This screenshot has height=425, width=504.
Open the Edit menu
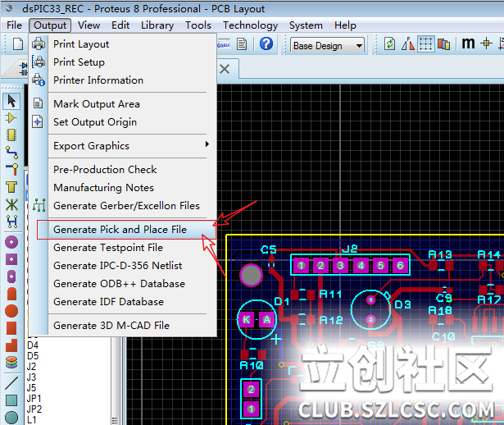120,25
